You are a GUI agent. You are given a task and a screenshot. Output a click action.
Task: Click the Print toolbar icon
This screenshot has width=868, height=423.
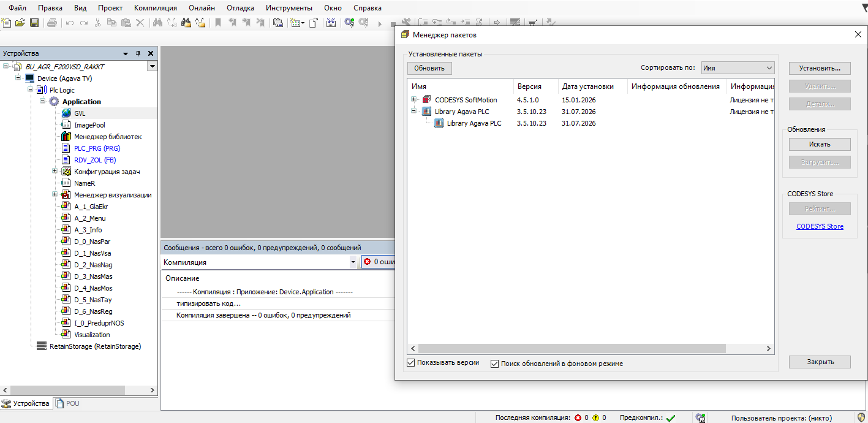(52, 23)
